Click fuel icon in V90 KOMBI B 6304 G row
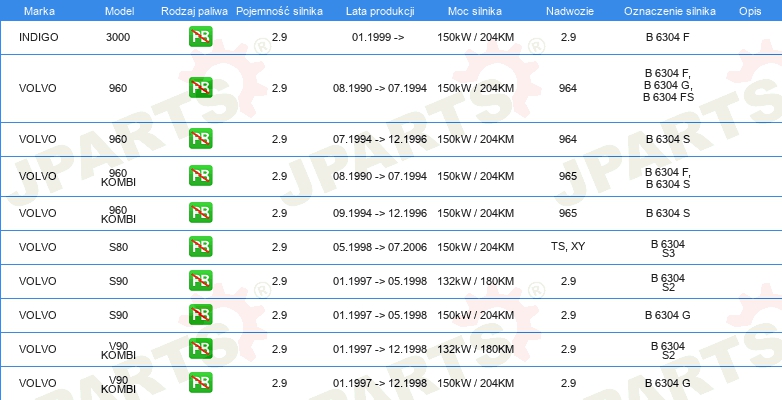Image resolution: width=782 pixels, height=400 pixels. coord(200,383)
